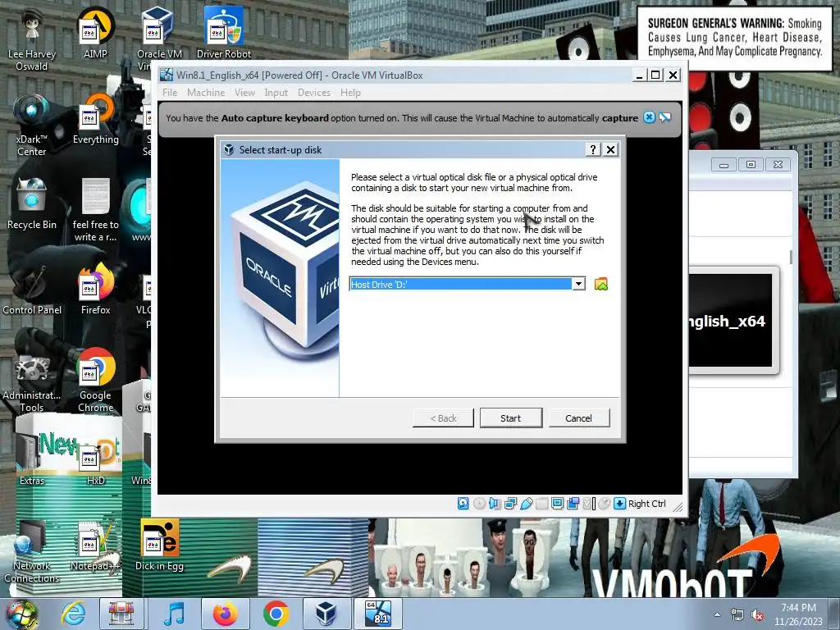840x630 pixels.
Task: Open the AIMP music note taskbar icon
Action: coord(173,614)
